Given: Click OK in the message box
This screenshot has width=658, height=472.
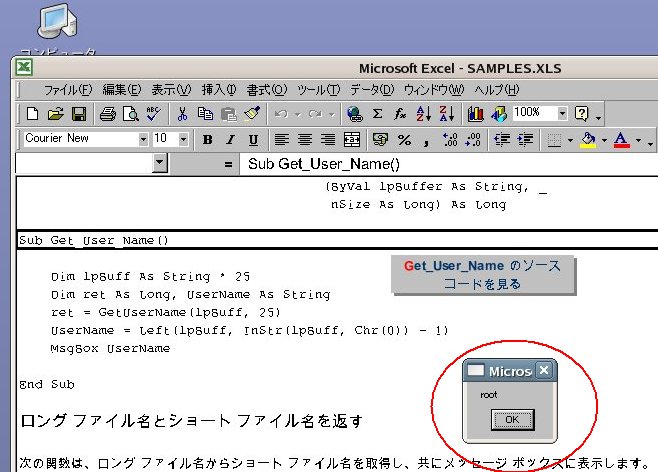Looking at the screenshot, I should point(512,420).
